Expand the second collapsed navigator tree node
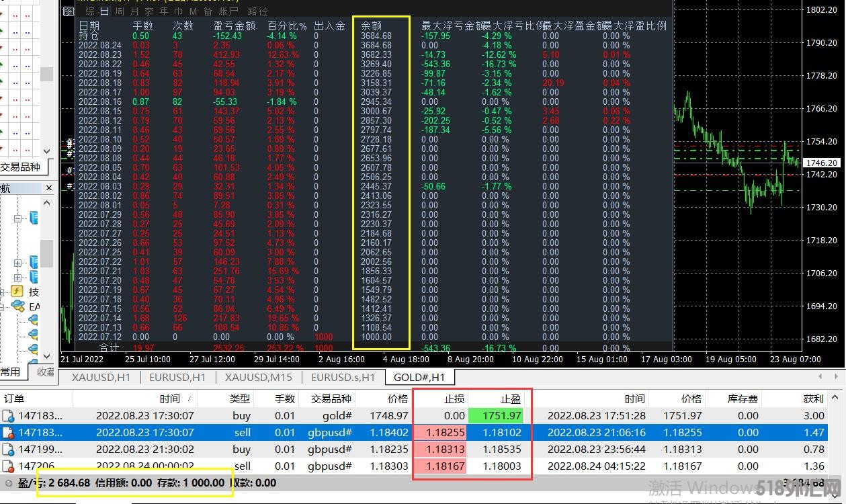Screen dimensions: 846x504 (18, 277)
